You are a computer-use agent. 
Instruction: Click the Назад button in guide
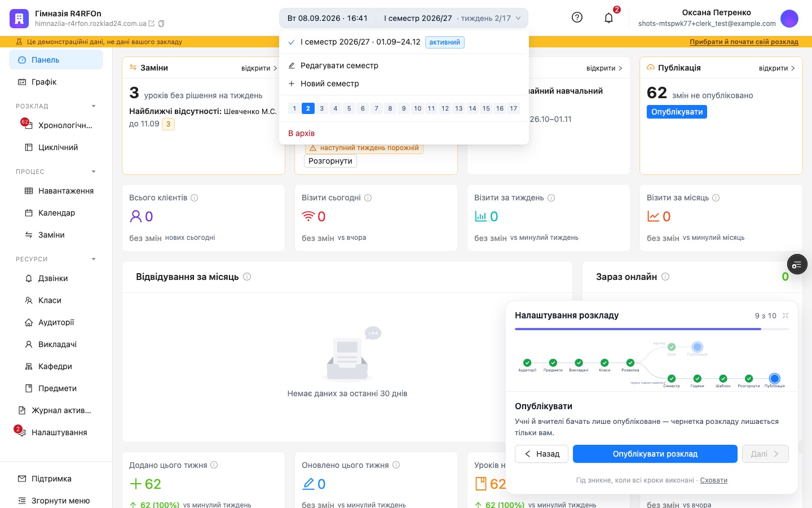[541, 454]
